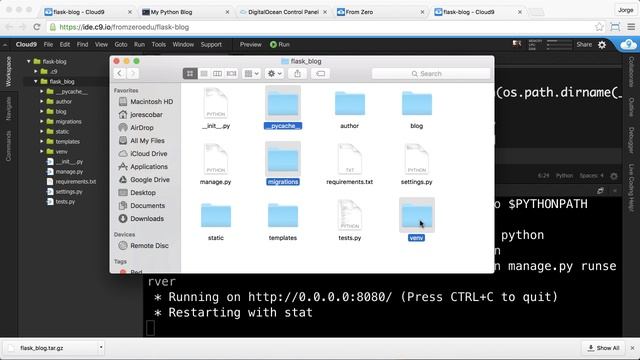Image resolution: width=640 pixels, height=360 pixels.
Task: Click Cloud9 Preview button
Action: (x=250, y=44)
